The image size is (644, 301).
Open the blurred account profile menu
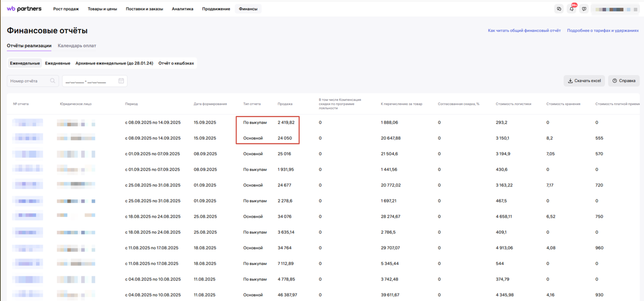tap(616, 9)
